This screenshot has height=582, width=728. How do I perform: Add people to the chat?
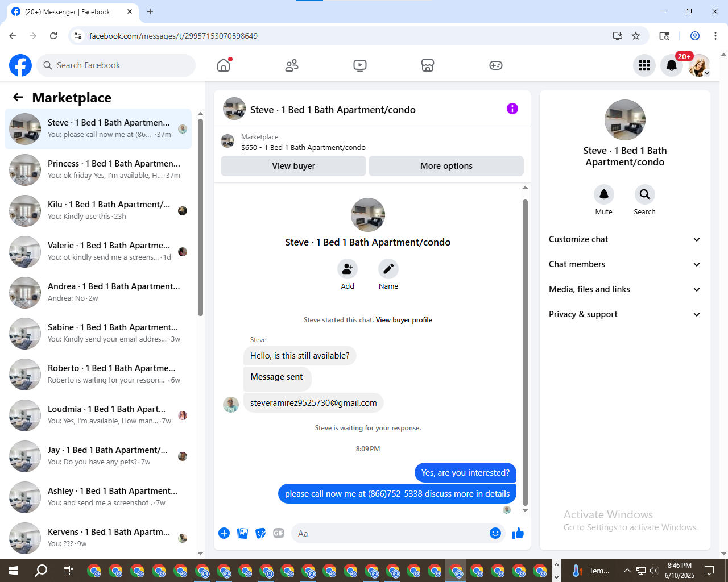(x=348, y=269)
